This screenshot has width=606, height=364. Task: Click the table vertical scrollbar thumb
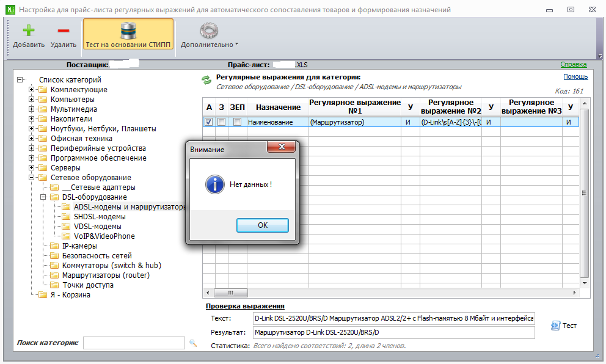click(x=585, y=193)
